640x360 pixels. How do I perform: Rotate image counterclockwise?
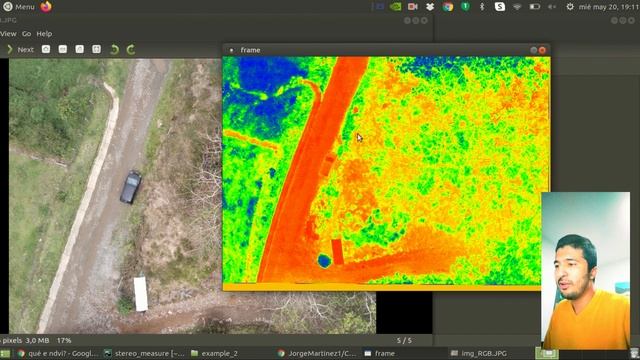pos(114,50)
